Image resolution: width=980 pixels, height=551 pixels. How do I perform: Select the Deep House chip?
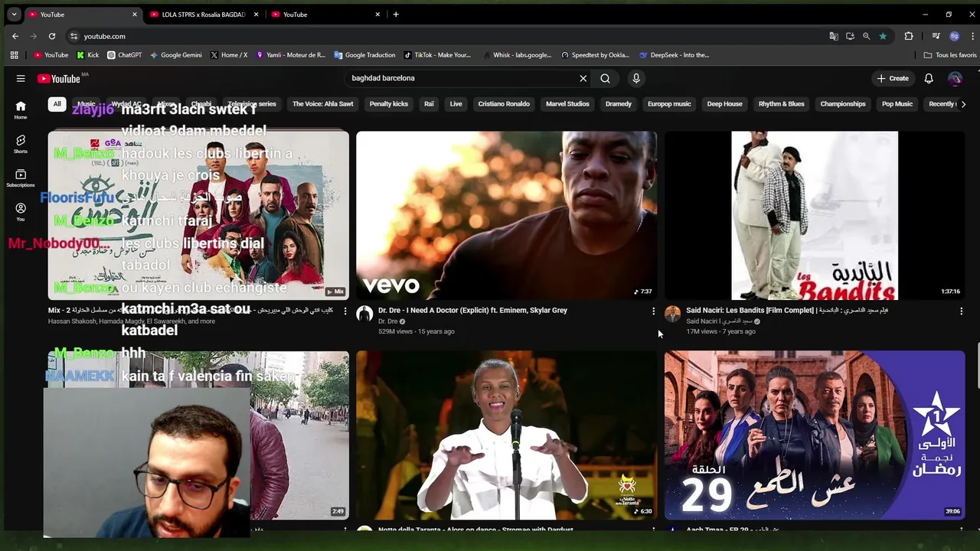tap(724, 104)
